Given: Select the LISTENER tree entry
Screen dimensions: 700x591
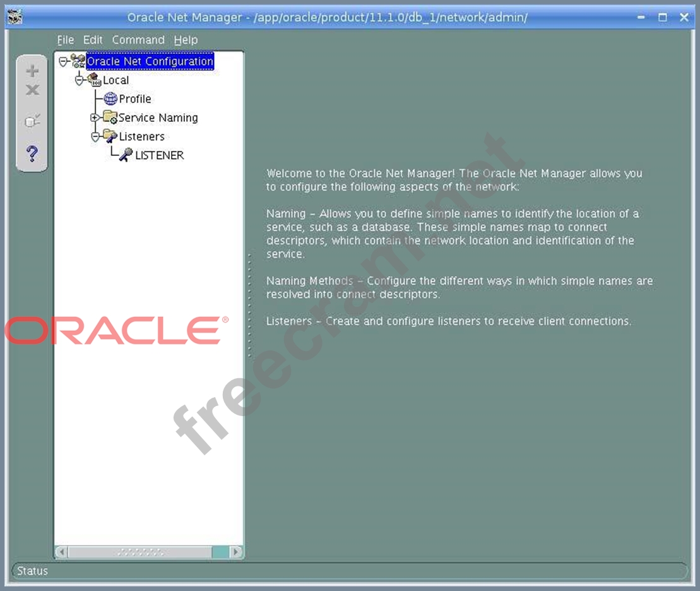Looking at the screenshot, I should click(159, 155).
